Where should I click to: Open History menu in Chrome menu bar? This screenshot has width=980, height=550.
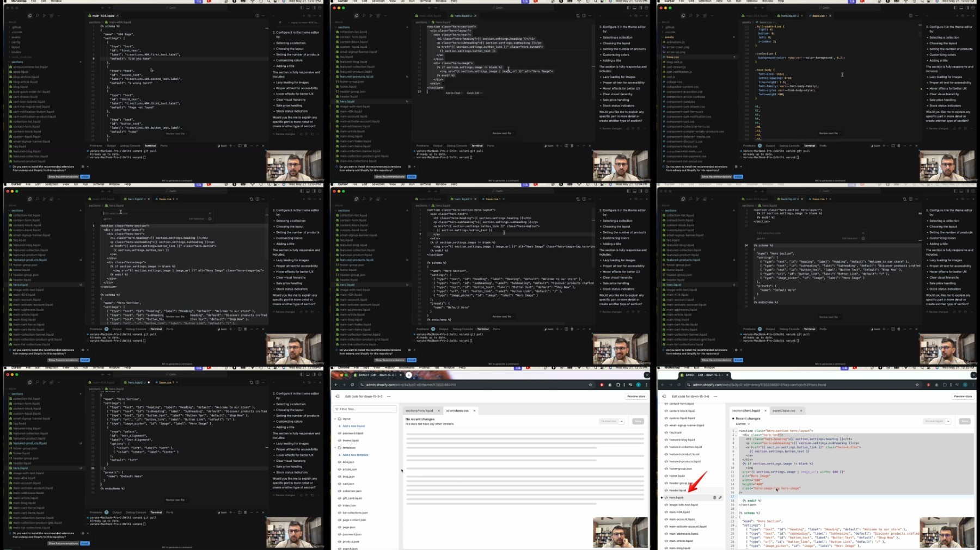click(x=390, y=367)
